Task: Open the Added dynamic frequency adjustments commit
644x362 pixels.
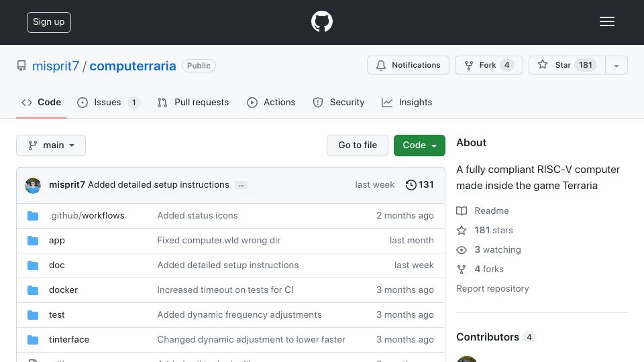Action: click(239, 315)
